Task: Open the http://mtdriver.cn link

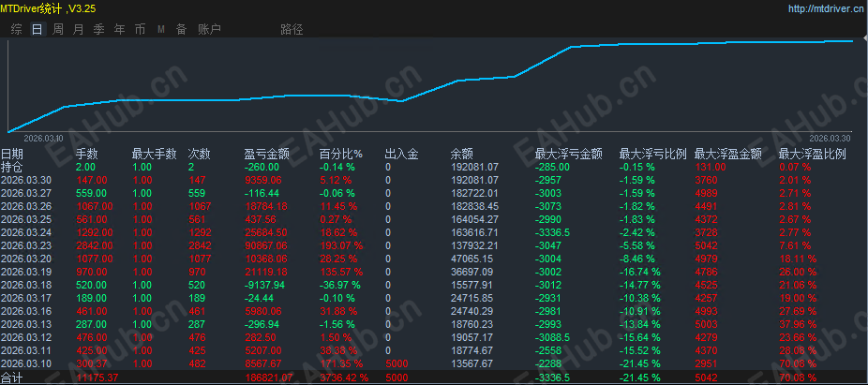Action: (824, 8)
